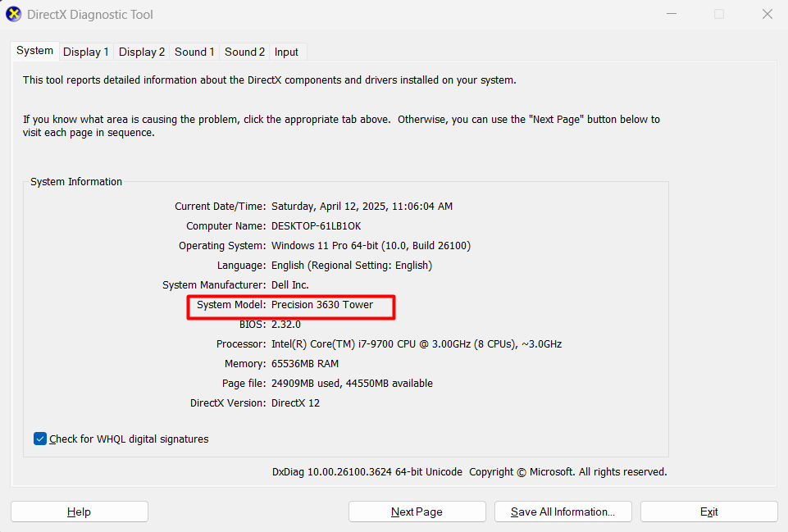Click the 'Operating System:' label

[x=222, y=246]
